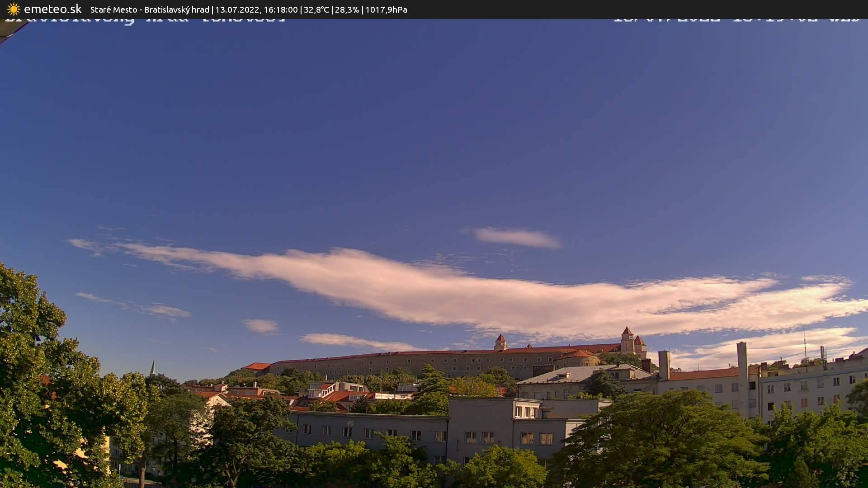Image resolution: width=868 pixels, height=488 pixels.
Task: Click the timestamp 13.07.2022, 16:18:00
Action: (x=258, y=9)
